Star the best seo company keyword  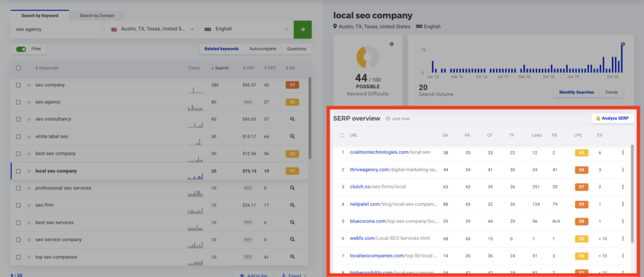point(29,154)
